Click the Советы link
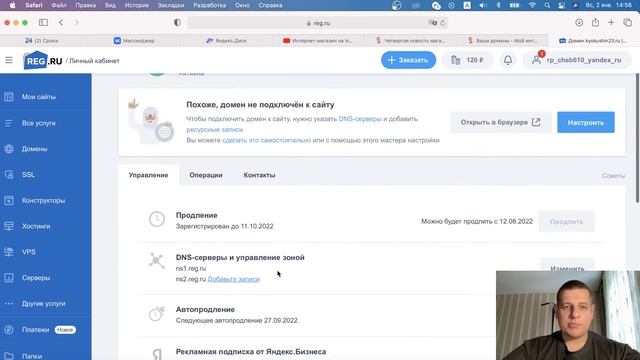This screenshot has width=640, height=360. (613, 176)
